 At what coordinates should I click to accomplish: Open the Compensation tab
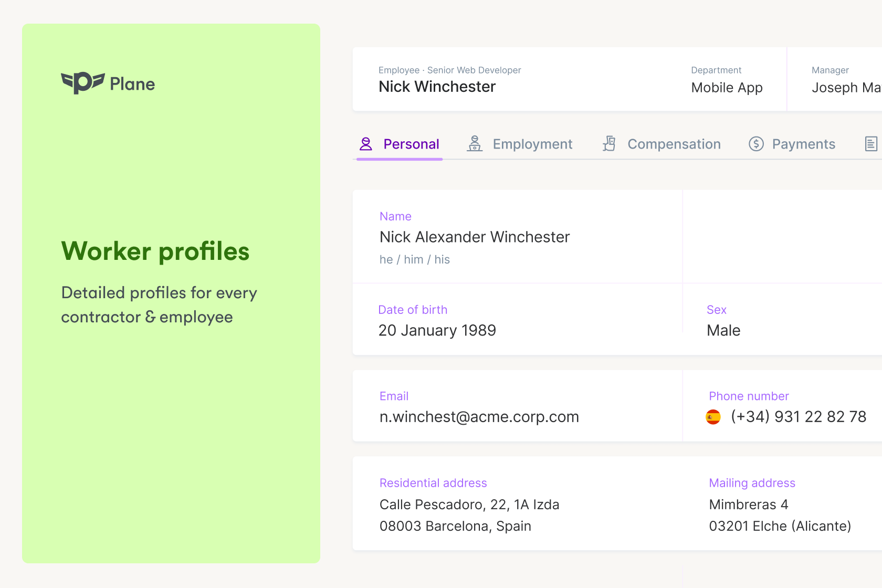coord(674,144)
